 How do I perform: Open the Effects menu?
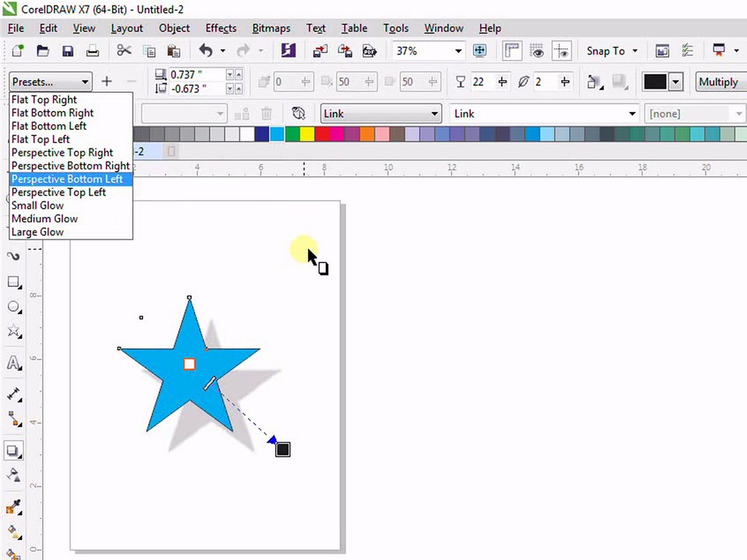220,29
